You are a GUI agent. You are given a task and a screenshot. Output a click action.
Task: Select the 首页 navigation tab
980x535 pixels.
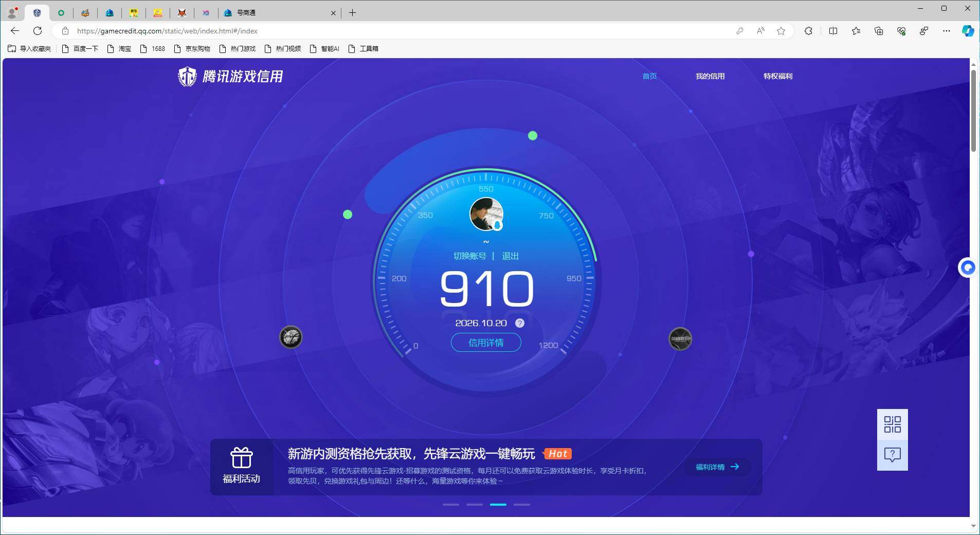(649, 76)
